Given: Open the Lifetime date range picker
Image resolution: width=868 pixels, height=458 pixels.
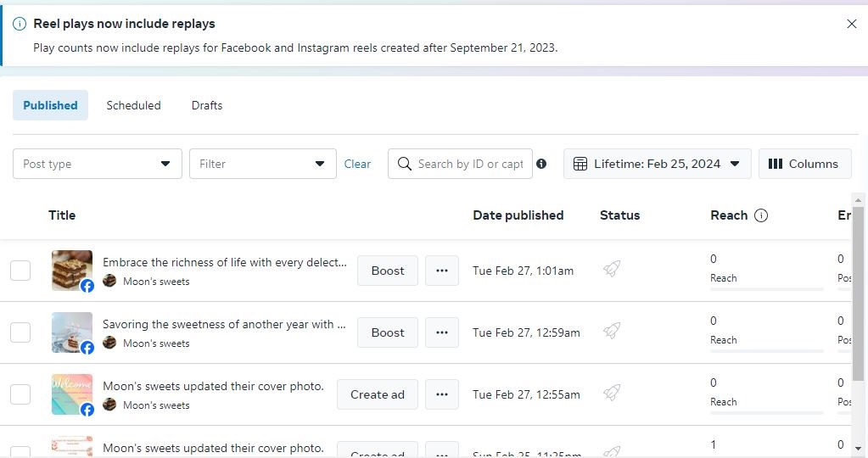Looking at the screenshot, I should pyautogui.click(x=657, y=164).
